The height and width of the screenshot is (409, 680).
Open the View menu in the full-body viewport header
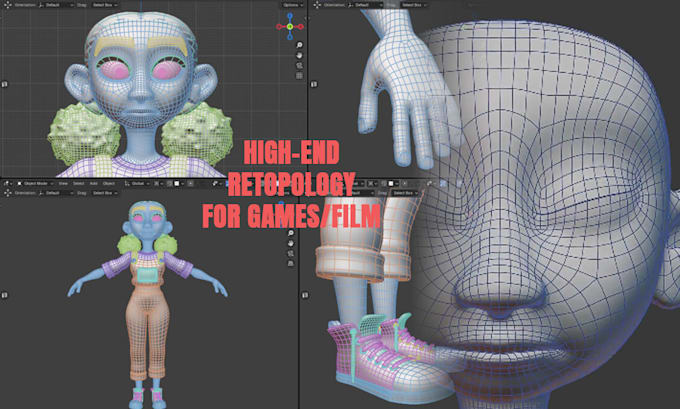(63, 183)
